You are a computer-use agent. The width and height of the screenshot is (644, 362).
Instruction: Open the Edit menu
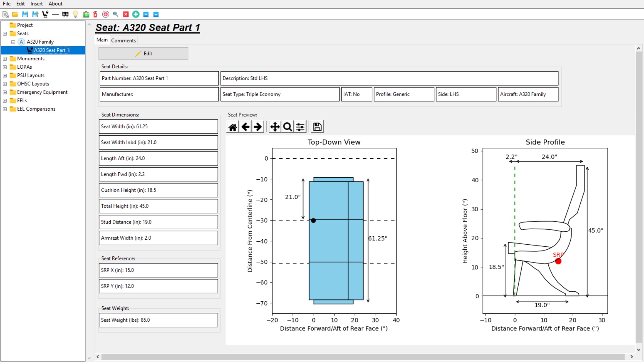(x=20, y=4)
